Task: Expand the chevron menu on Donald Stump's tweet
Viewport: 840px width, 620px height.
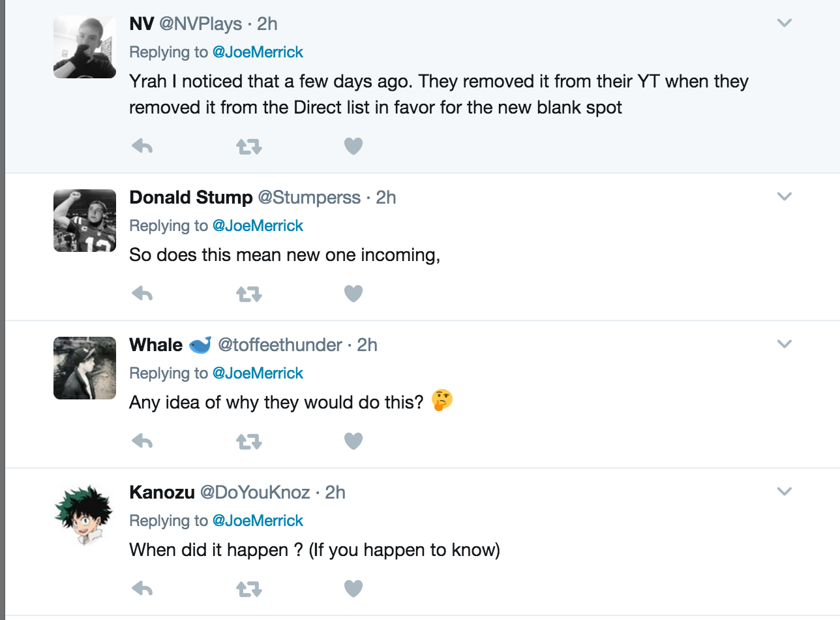Action: [785, 196]
